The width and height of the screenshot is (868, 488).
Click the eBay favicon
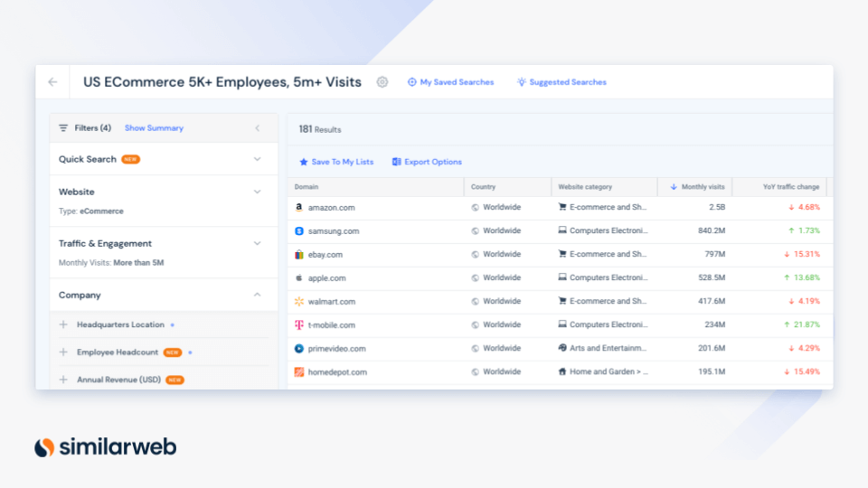[299, 255]
